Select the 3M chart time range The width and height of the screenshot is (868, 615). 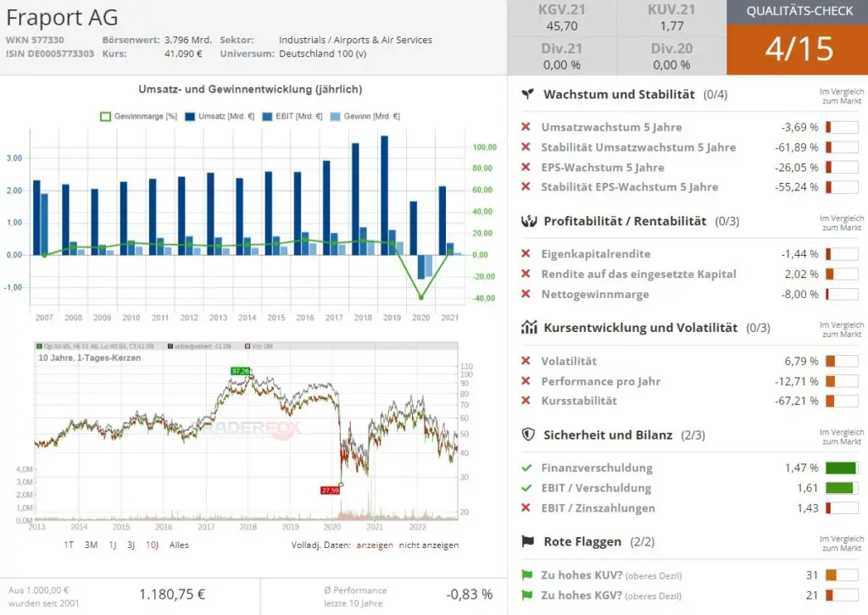pos(91,545)
